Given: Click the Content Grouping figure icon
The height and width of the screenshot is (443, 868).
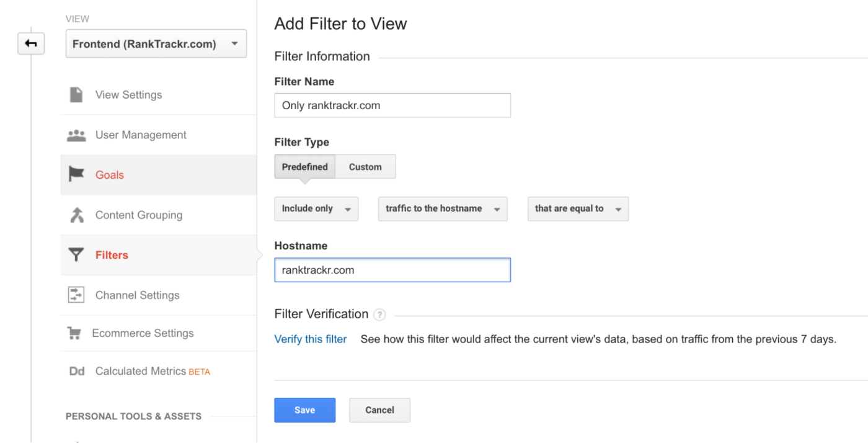Looking at the screenshot, I should (76, 215).
